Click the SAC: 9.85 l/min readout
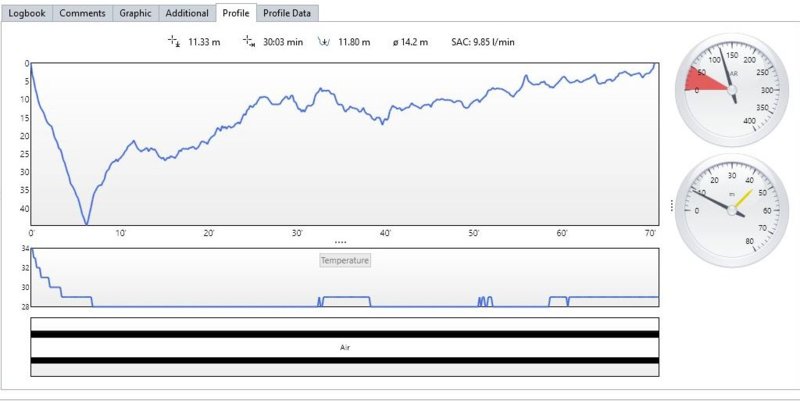This screenshot has width=800, height=401. [483, 42]
